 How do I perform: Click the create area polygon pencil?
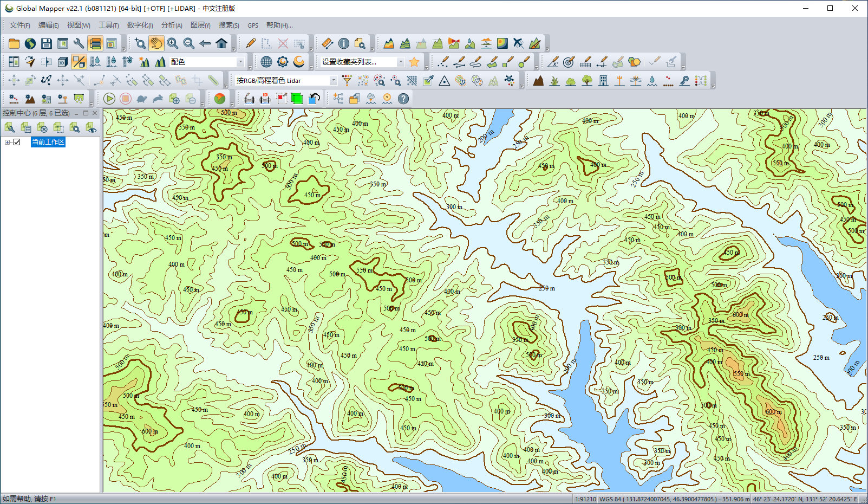coord(492,62)
